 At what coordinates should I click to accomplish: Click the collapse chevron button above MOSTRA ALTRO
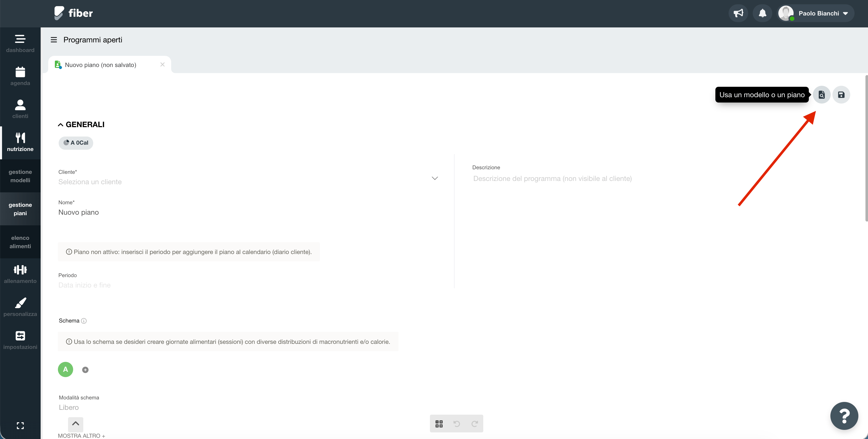[x=75, y=424]
